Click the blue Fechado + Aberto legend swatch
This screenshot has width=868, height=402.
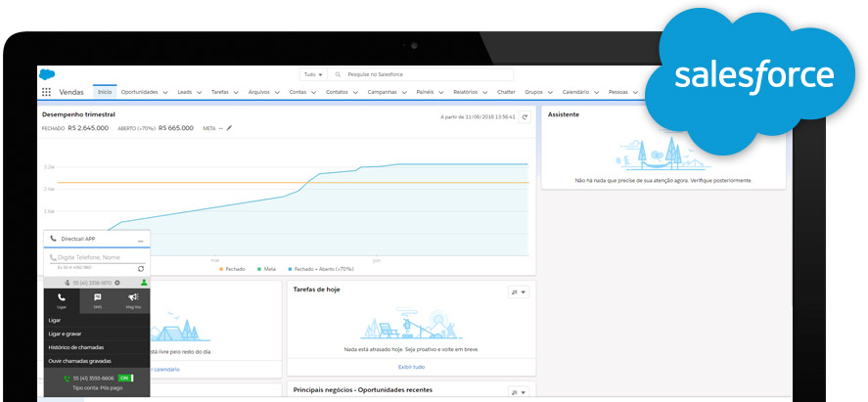click(x=290, y=269)
